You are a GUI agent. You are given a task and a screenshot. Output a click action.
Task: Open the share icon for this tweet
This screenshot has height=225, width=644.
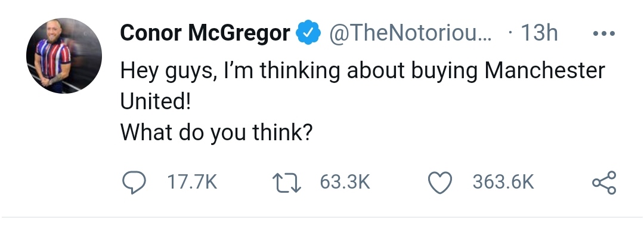(x=603, y=183)
